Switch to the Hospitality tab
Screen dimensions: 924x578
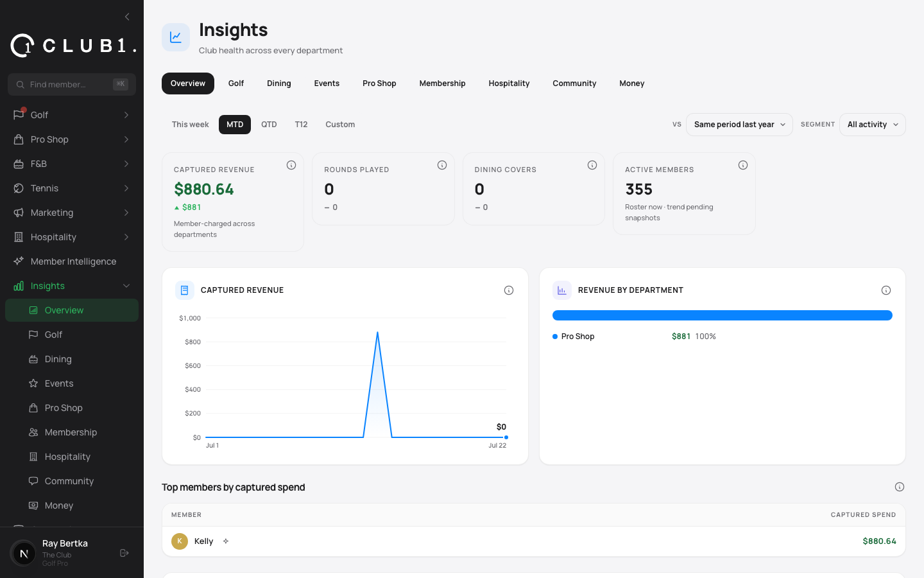tap(509, 83)
